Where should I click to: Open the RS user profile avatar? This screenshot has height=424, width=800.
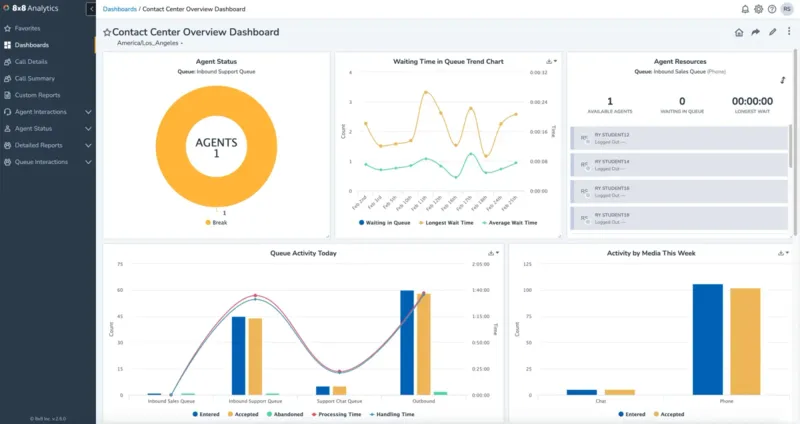(787, 9)
